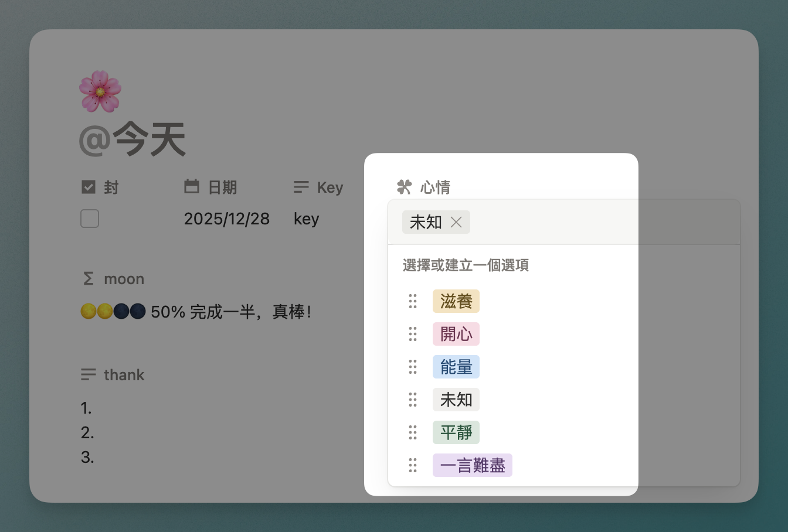Pick the blue 能量 tag
This screenshot has height=532, width=788.
click(456, 367)
